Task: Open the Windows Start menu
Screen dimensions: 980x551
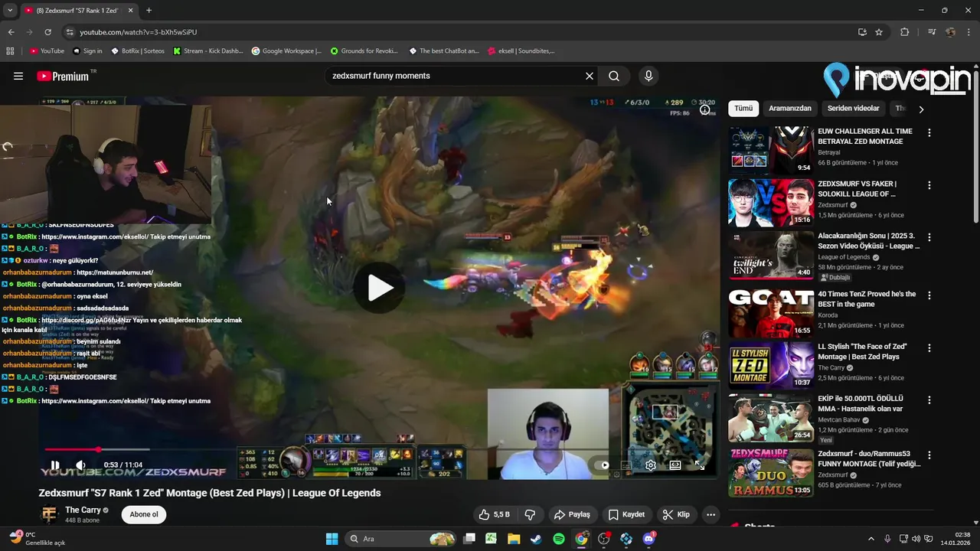Action: tap(332, 539)
